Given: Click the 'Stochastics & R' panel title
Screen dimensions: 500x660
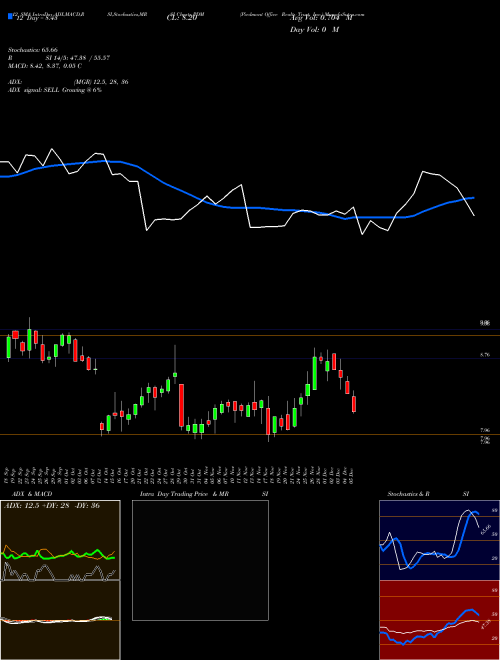Looking at the screenshot, I should (x=408, y=494).
